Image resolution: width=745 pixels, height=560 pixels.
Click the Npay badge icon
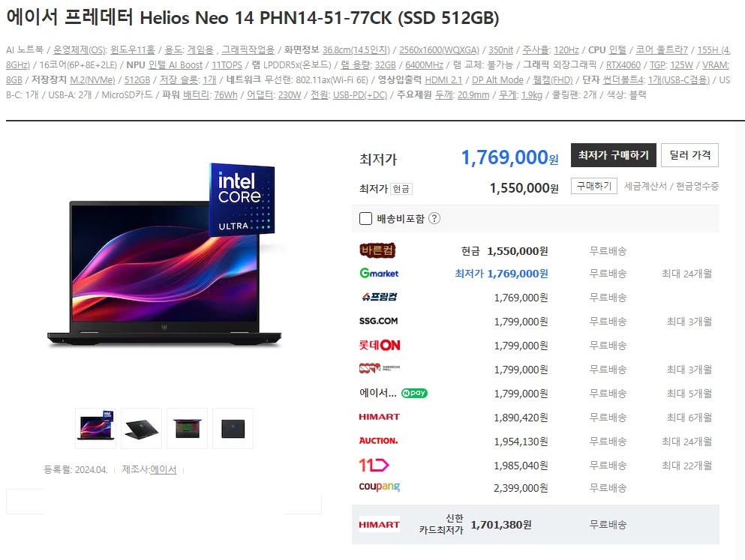(x=414, y=393)
